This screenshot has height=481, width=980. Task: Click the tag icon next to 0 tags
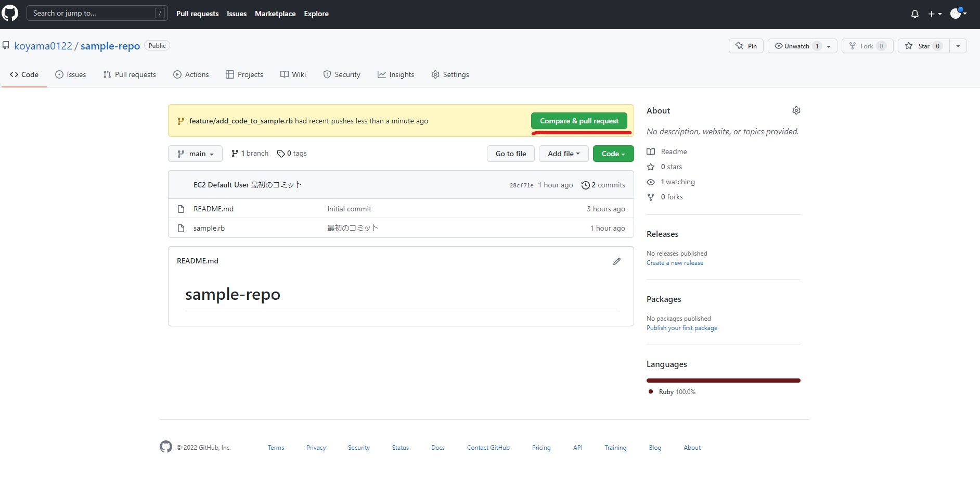point(281,154)
